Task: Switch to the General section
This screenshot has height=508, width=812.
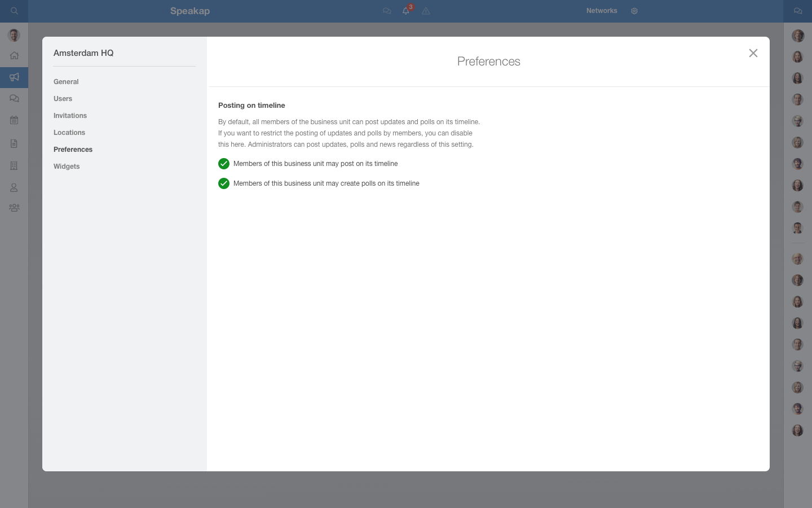Action: 66,82
